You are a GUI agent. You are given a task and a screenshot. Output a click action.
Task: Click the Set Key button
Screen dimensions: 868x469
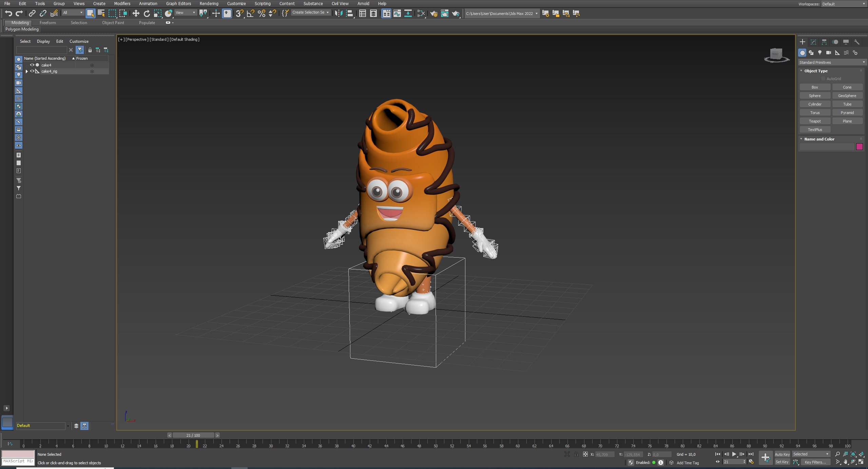pos(782,462)
